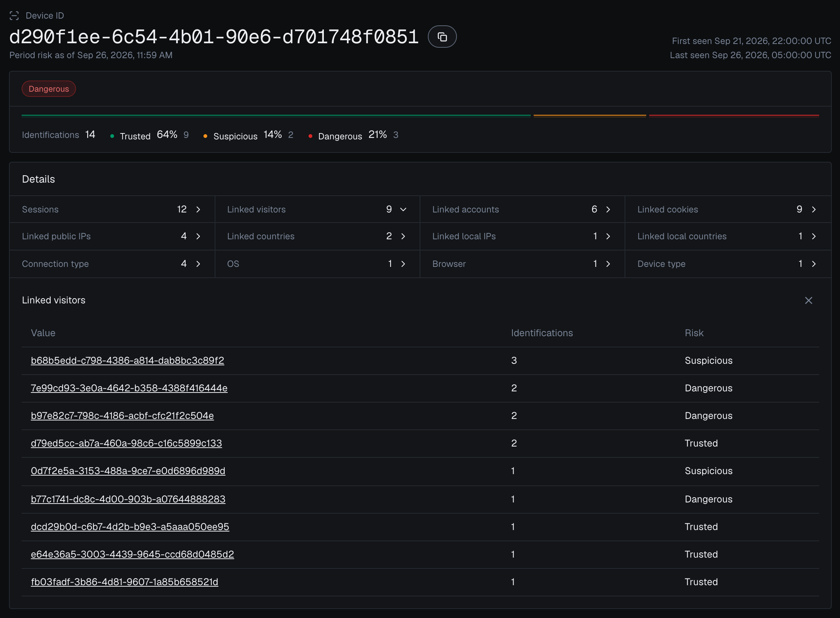Click the Trusted 64% legend entry
The height and width of the screenshot is (618, 840).
coord(149,135)
